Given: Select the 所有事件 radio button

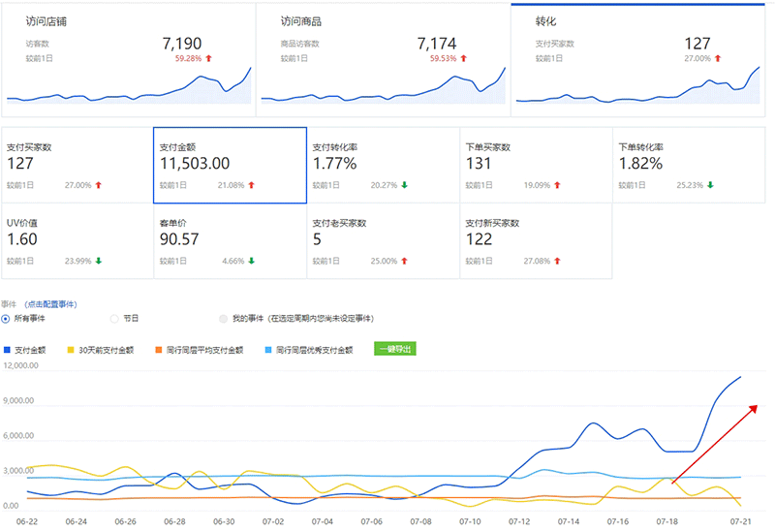Looking at the screenshot, I should pos(6,318).
